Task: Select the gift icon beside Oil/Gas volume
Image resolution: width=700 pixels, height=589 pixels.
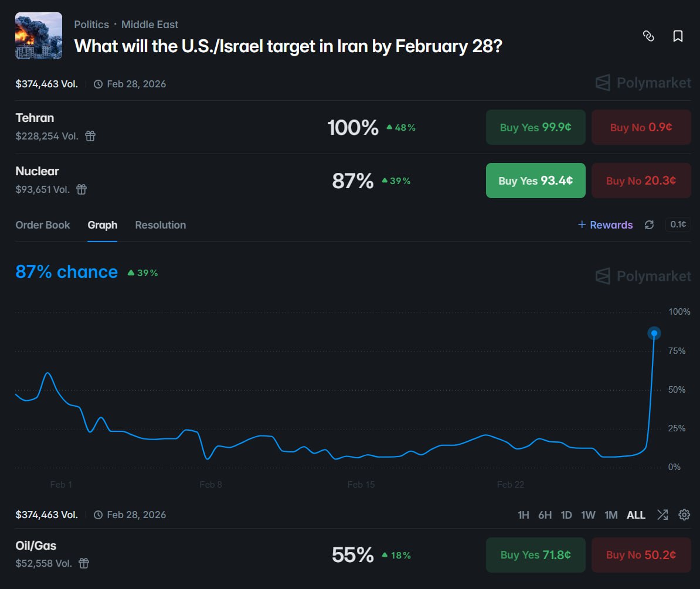Action: (84, 563)
